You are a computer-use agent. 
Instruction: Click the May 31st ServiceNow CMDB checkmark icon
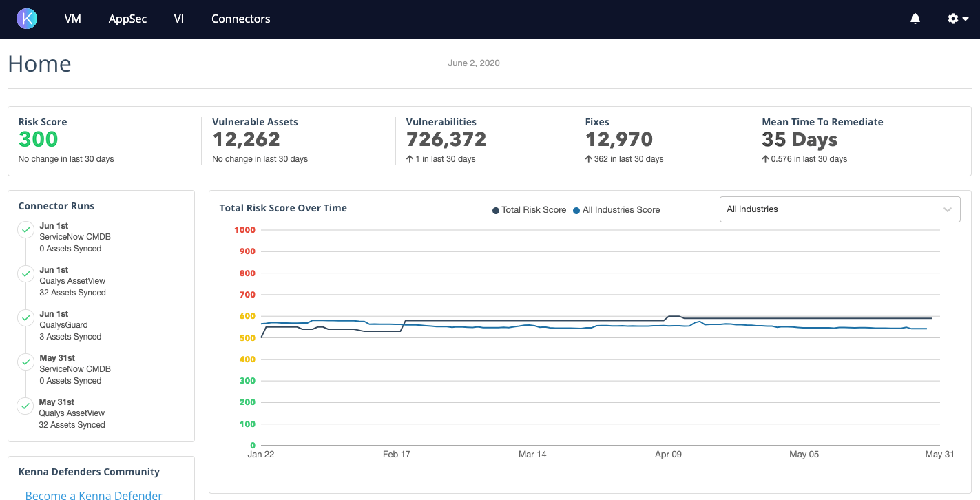pyautogui.click(x=26, y=362)
